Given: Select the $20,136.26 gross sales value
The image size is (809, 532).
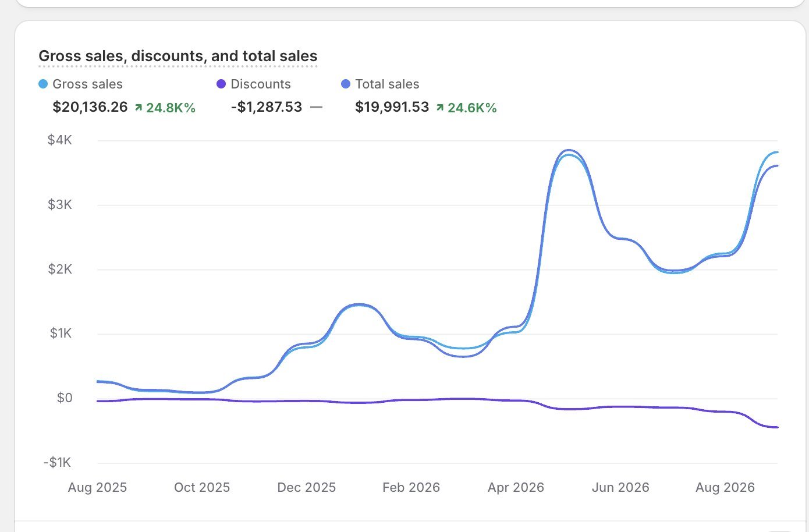Looking at the screenshot, I should pos(90,107).
